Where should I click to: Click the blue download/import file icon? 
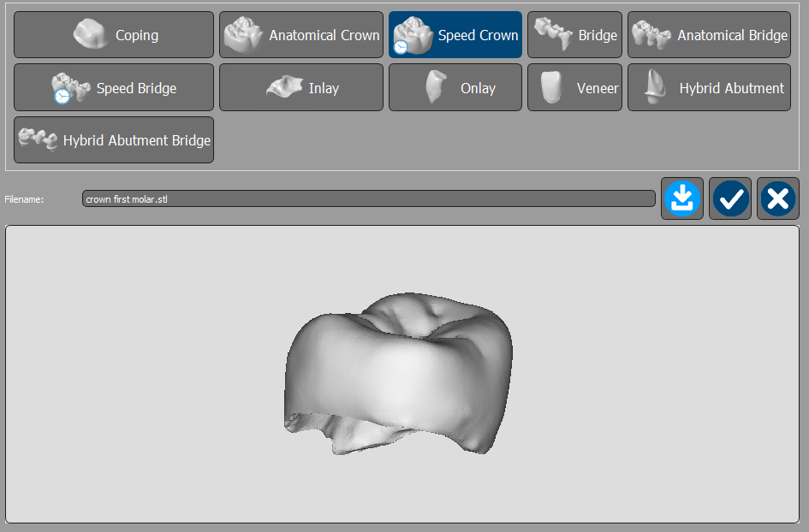[681, 199]
